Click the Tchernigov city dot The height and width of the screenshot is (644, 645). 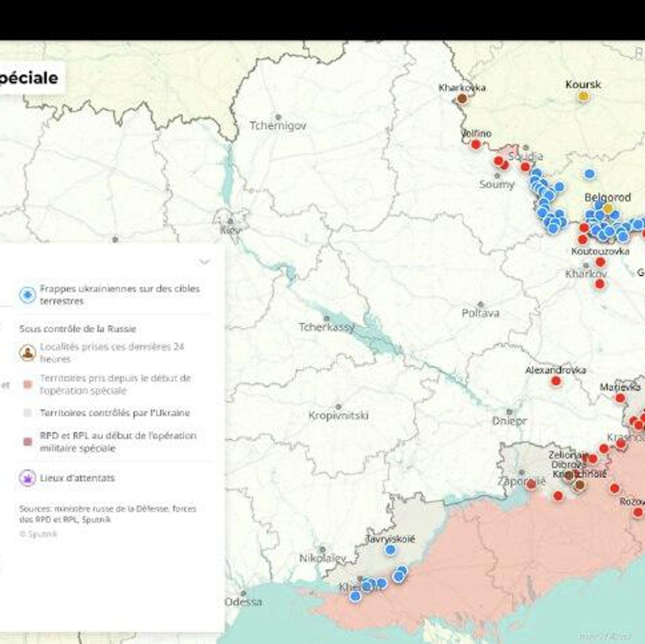278,117
